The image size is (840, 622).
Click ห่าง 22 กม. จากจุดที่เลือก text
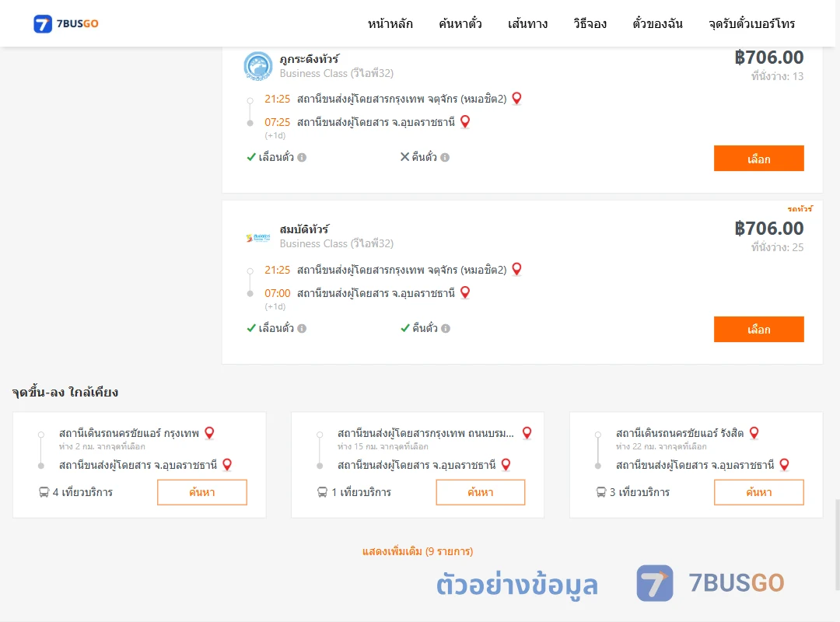coord(661,446)
